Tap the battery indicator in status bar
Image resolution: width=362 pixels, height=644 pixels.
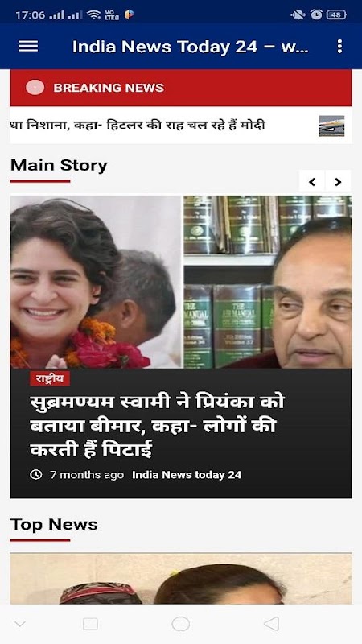coord(336,14)
